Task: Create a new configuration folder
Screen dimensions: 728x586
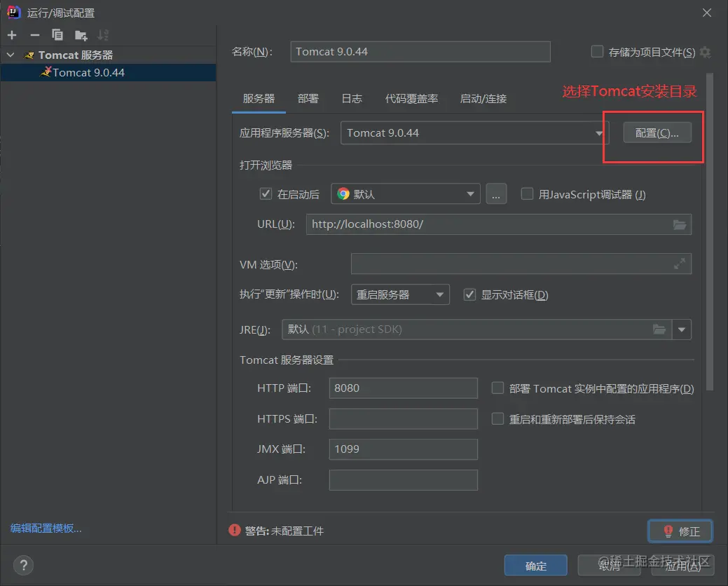Action: pos(81,35)
